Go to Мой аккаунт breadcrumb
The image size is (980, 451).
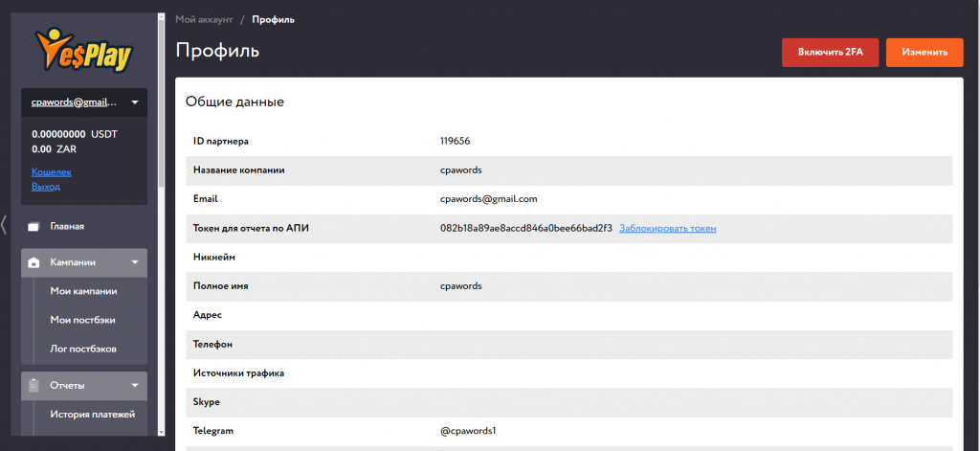[204, 19]
